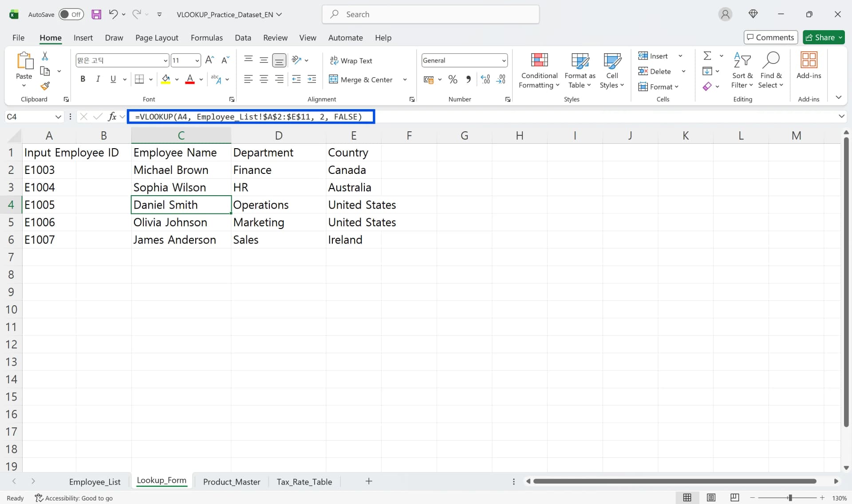This screenshot has width=852, height=504.
Task: Toggle AutoSave off switch
Action: coord(71,14)
